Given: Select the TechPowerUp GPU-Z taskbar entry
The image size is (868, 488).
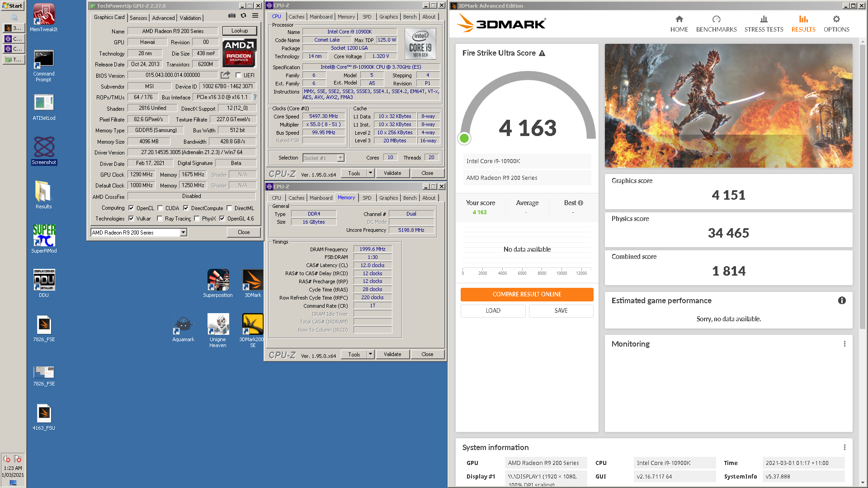Looking at the screenshot, I should tap(14, 59).
